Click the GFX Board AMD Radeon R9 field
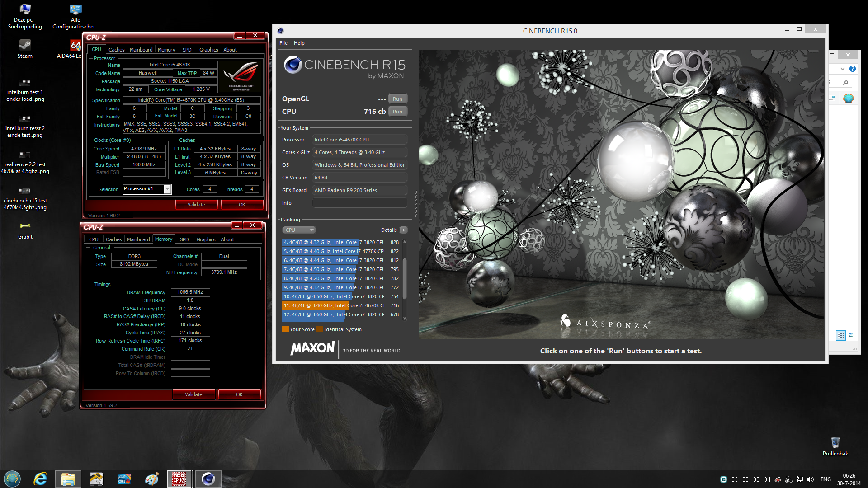Screen dimensions: 868x488 360,190
